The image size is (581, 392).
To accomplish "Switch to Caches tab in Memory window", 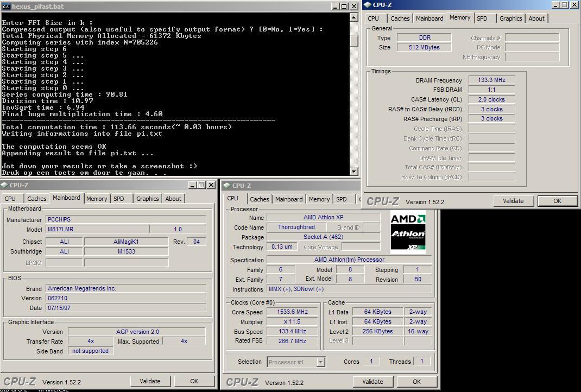I will click(x=400, y=18).
